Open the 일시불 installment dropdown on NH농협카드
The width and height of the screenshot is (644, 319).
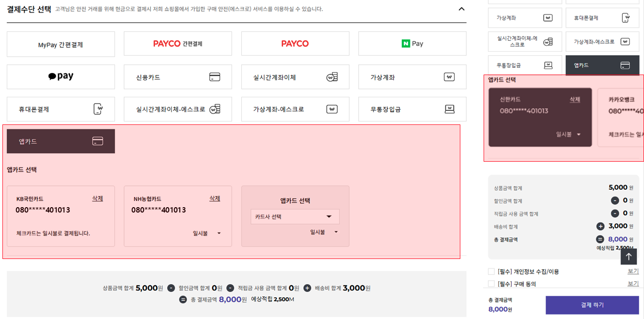[207, 233]
